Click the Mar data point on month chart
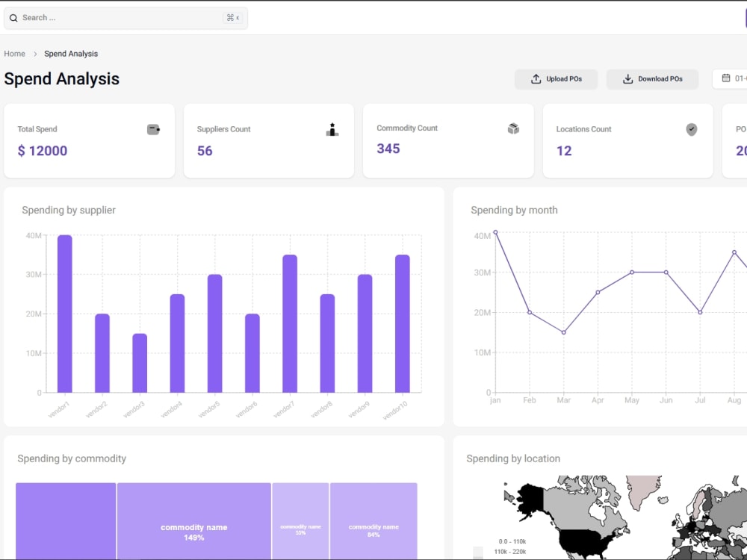The image size is (747, 560). coord(563,332)
